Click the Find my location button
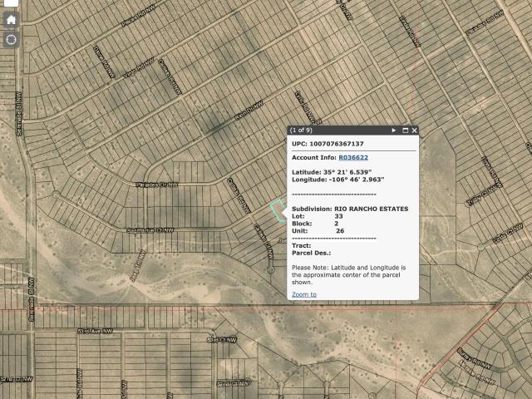Viewport: 532px width, 399px height. click(11, 40)
